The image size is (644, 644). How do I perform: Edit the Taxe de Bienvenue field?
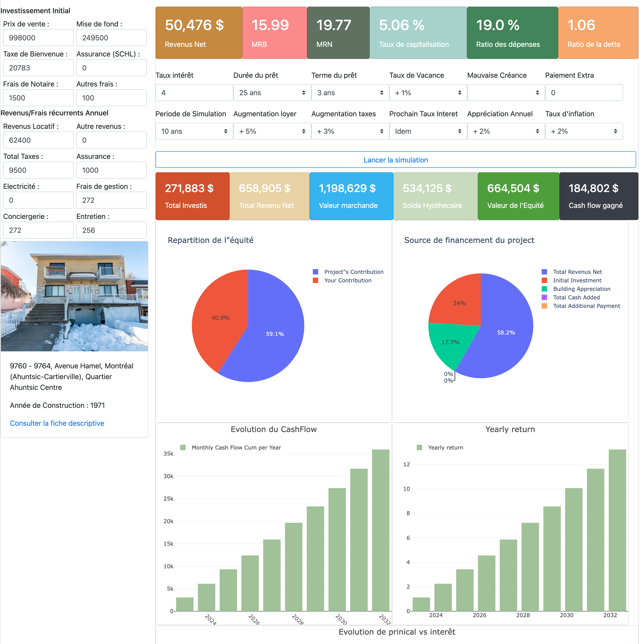click(x=38, y=68)
